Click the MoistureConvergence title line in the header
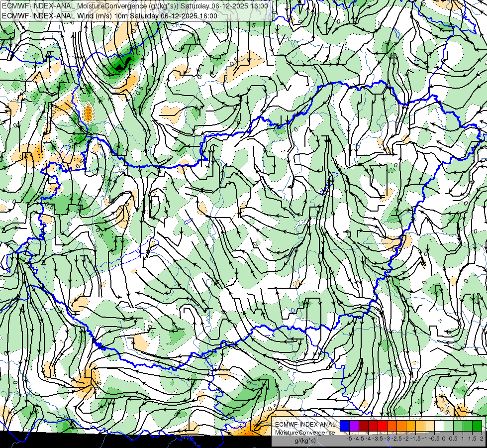 [x=135, y=6]
